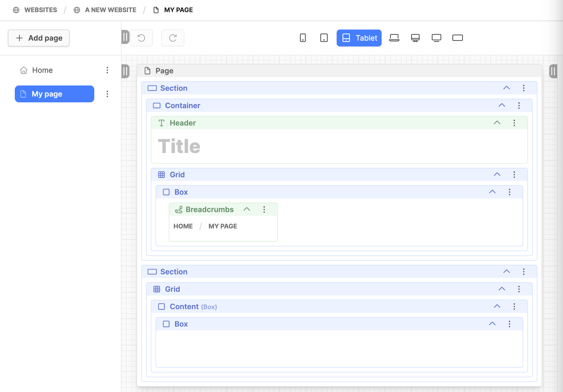563x392 pixels.
Task: Select the widest screen viewport icon
Action: (457, 38)
